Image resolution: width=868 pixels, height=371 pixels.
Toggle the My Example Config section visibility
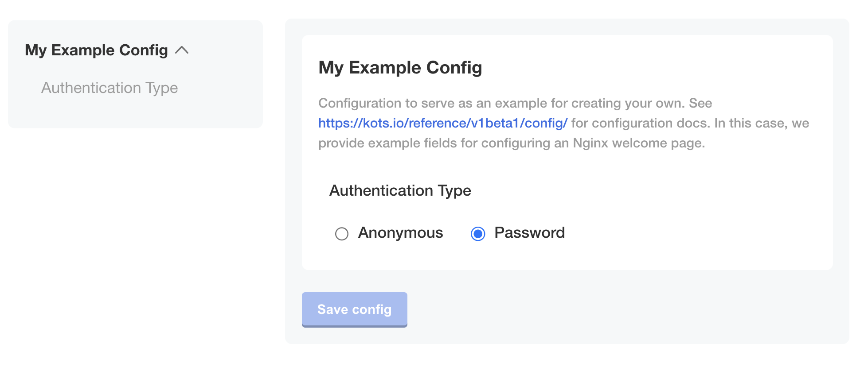tap(183, 50)
